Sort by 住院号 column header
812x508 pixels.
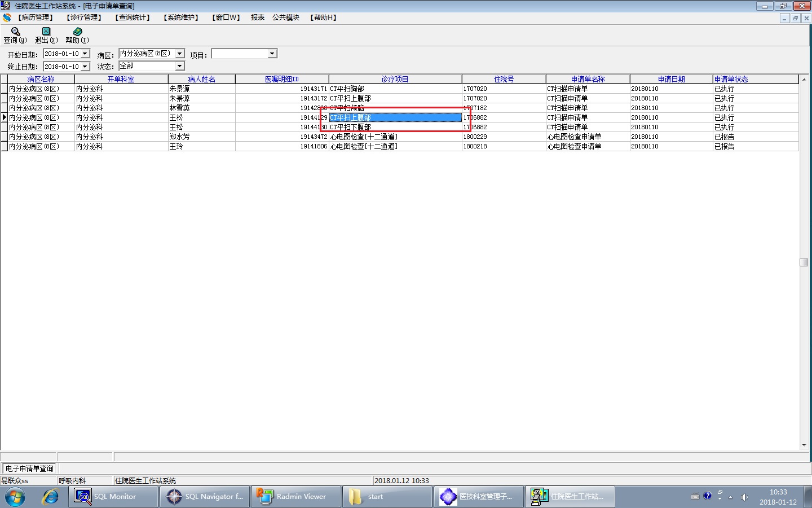point(504,79)
